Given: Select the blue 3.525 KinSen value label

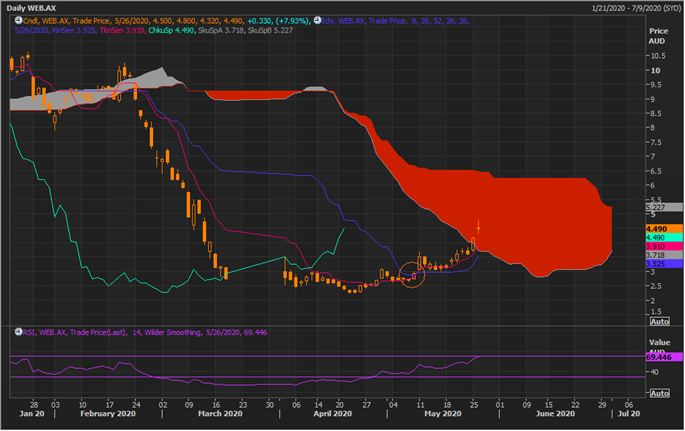Looking at the screenshot, I should (x=664, y=264).
